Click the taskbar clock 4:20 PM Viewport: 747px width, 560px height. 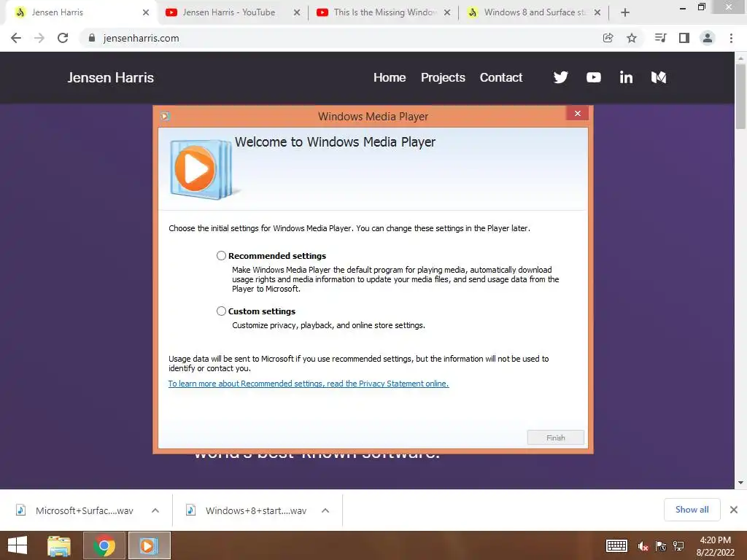point(715,540)
